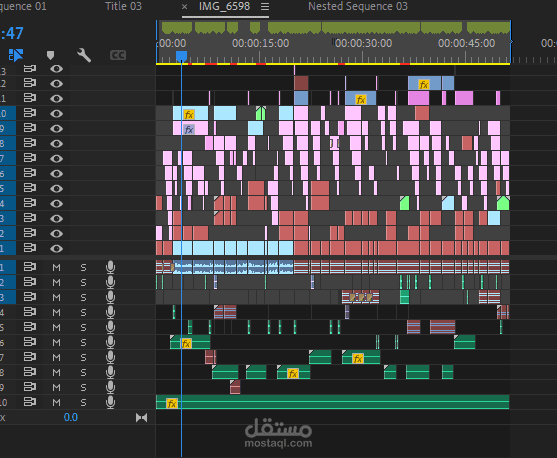Screen dimensions: 557x458
Task: Select the dark red clip on video track 12
Action: tap(301, 83)
